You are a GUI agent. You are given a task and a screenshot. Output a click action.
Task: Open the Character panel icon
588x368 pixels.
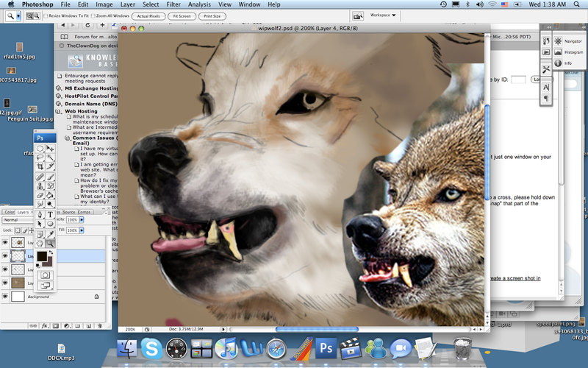tap(546, 87)
